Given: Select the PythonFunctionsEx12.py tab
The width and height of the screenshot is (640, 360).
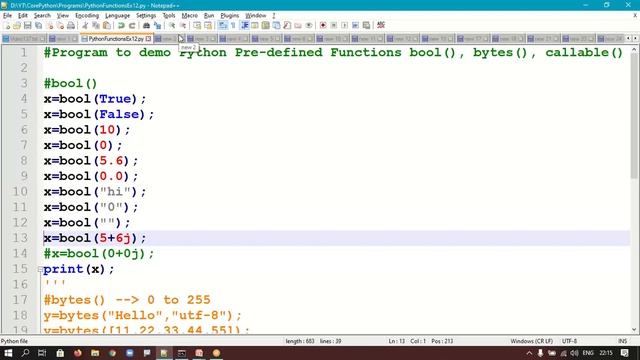Looking at the screenshot, I should [116, 39].
